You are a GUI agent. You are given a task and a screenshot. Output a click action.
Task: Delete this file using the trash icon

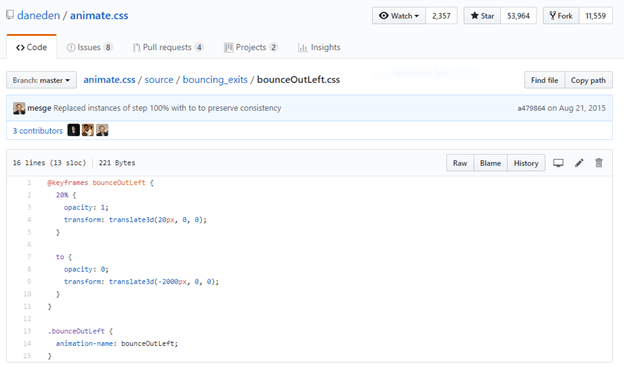click(x=599, y=163)
